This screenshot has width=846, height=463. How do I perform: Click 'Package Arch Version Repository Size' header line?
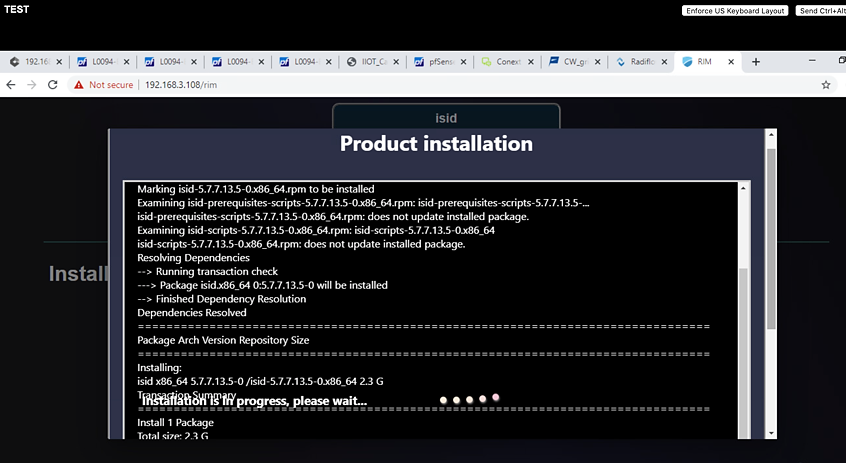(x=223, y=340)
